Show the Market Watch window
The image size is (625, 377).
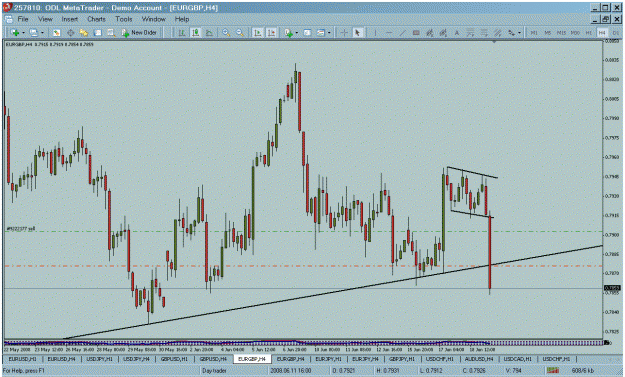point(56,33)
